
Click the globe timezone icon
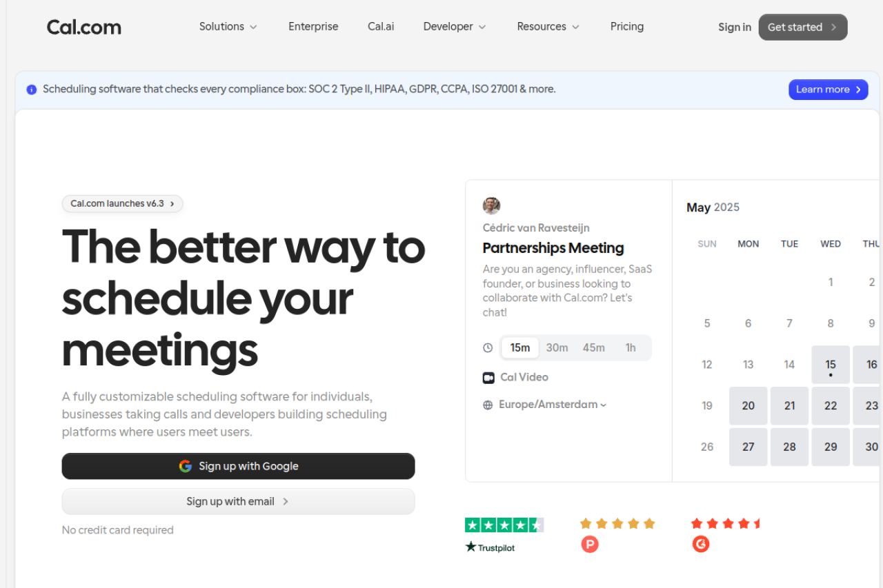click(x=488, y=405)
